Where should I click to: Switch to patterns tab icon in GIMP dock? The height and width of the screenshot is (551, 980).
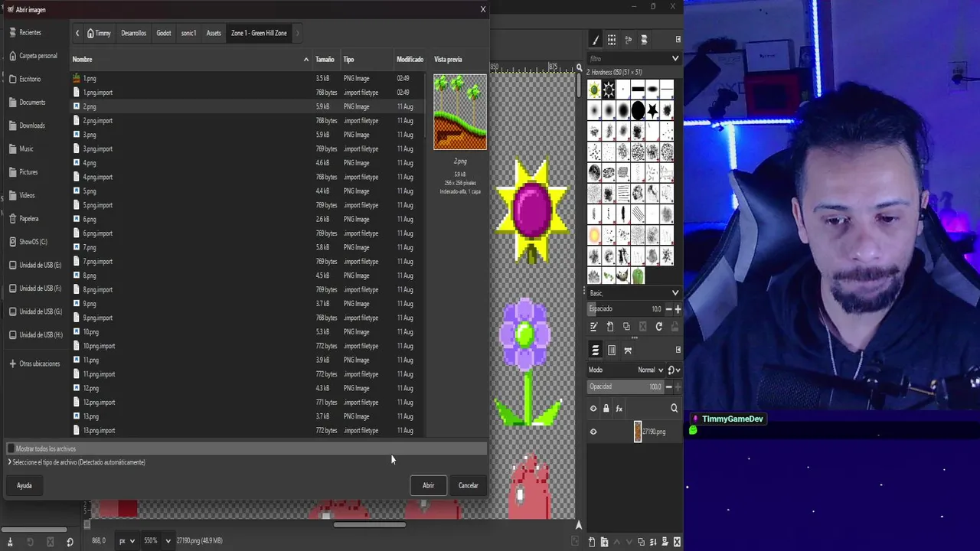pyautogui.click(x=612, y=40)
